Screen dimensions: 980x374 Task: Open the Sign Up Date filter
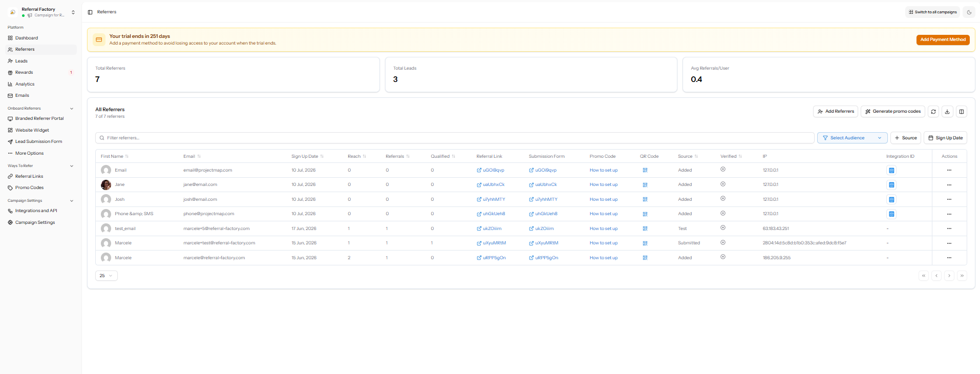945,138
